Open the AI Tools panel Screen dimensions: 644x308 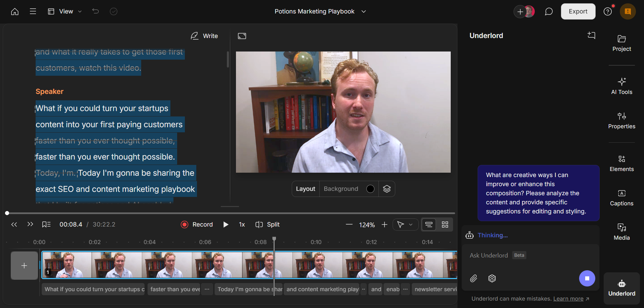(621, 86)
